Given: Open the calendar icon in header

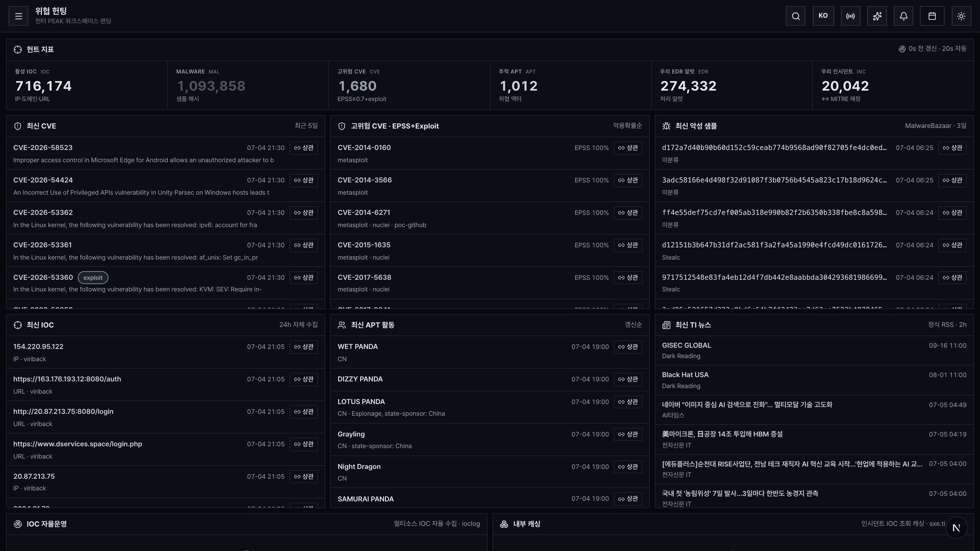Looking at the screenshot, I should pyautogui.click(x=932, y=16).
